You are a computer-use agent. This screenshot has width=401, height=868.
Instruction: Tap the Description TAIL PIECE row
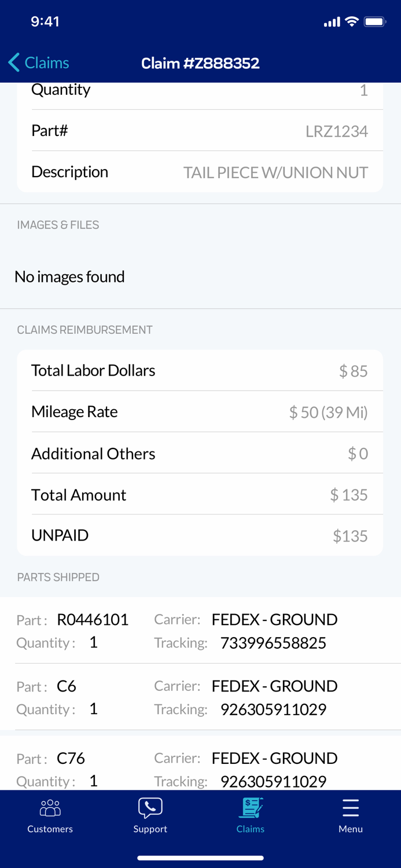pos(200,172)
